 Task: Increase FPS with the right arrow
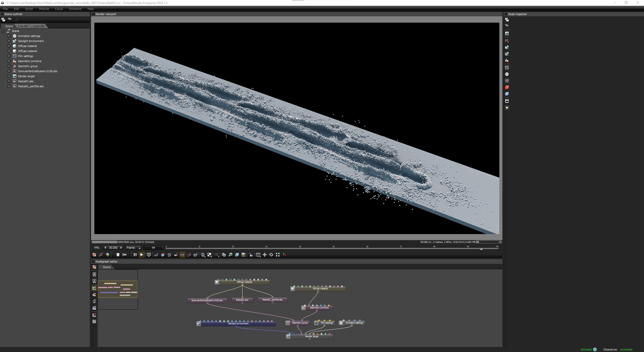121,248
